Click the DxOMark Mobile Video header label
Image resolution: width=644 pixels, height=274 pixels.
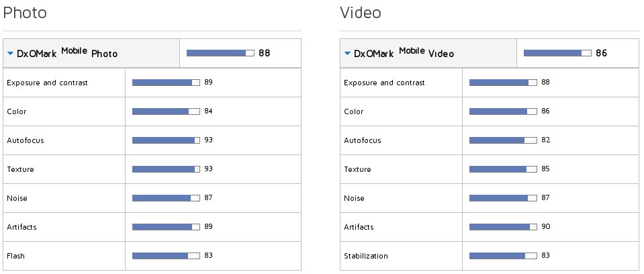coord(404,52)
